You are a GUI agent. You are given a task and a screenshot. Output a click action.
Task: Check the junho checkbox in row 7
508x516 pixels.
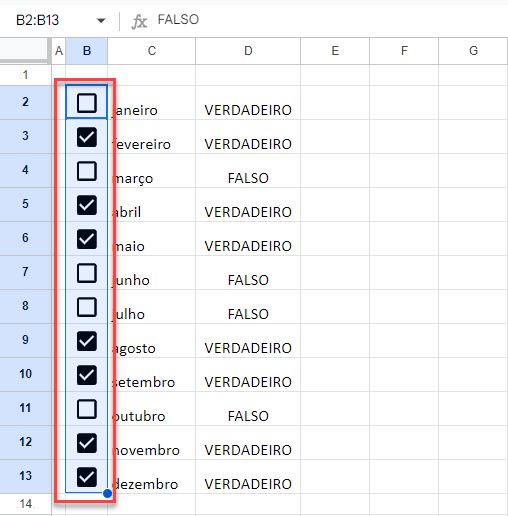[87, 273]
